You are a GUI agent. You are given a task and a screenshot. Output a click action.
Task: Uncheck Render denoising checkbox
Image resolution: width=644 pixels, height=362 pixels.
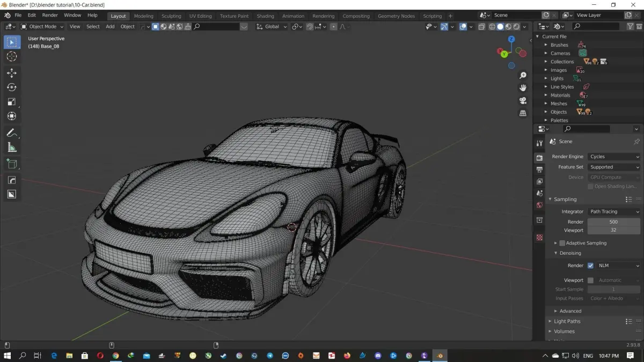click(x=590, y=265)
